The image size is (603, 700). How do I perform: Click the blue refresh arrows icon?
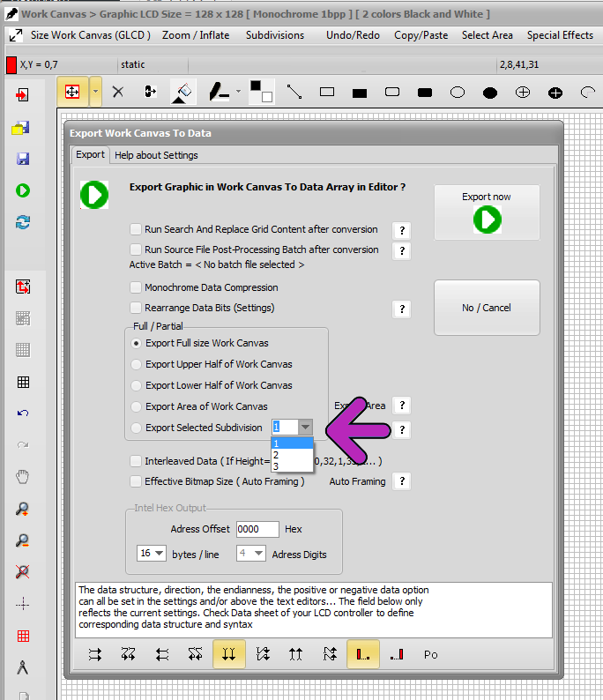pos(22,222)
